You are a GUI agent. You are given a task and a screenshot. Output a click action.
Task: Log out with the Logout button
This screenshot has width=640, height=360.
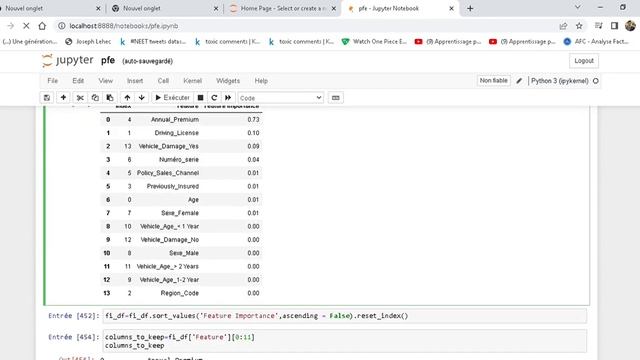(584, 61)
